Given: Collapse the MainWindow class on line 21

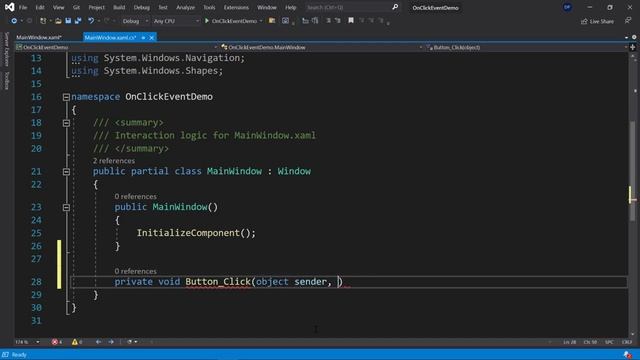Looking at the screenshot, I should tap(66, 172).
